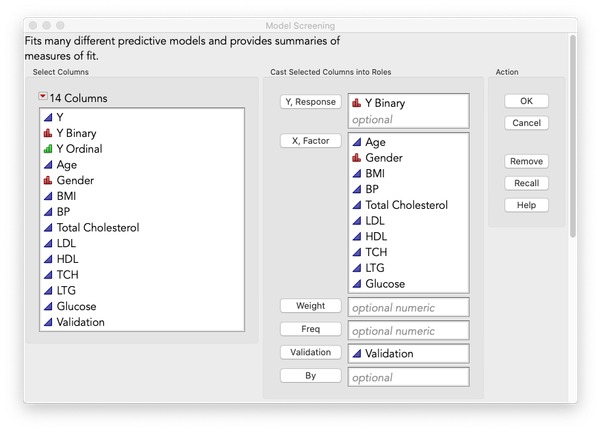This screenshot has height=432, width=601.
Task: Click the continuous icon next to Age column
Action: click(x=47, y=165)
